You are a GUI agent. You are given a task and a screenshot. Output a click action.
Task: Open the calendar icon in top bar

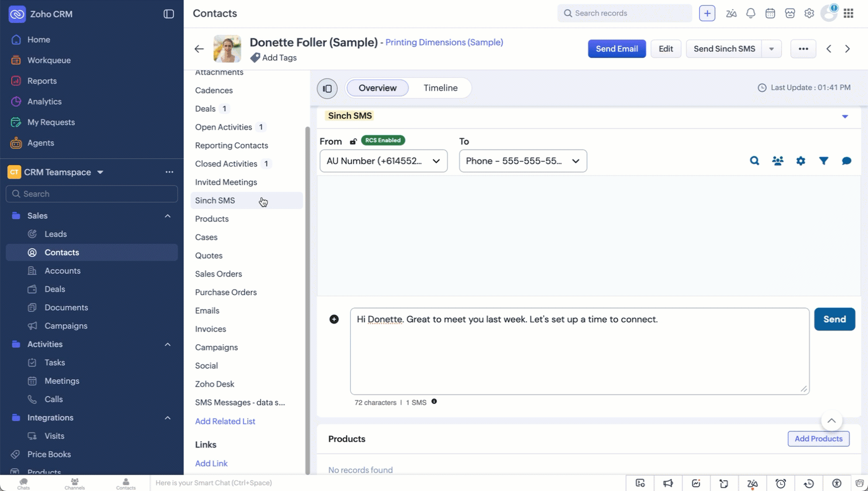[770, 13]
